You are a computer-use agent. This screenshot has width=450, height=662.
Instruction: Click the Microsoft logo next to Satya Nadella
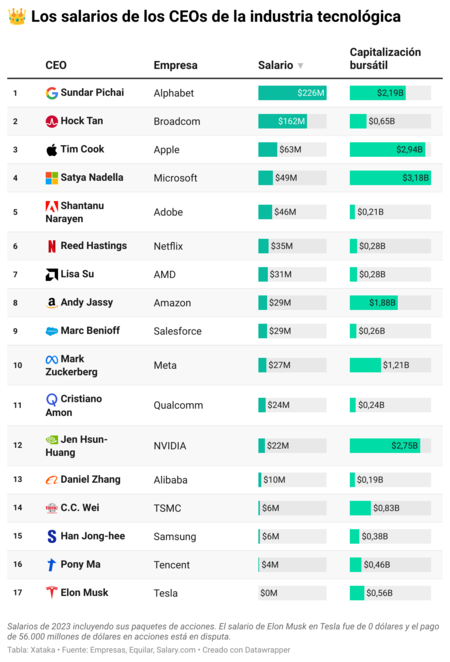coord(52,178)
